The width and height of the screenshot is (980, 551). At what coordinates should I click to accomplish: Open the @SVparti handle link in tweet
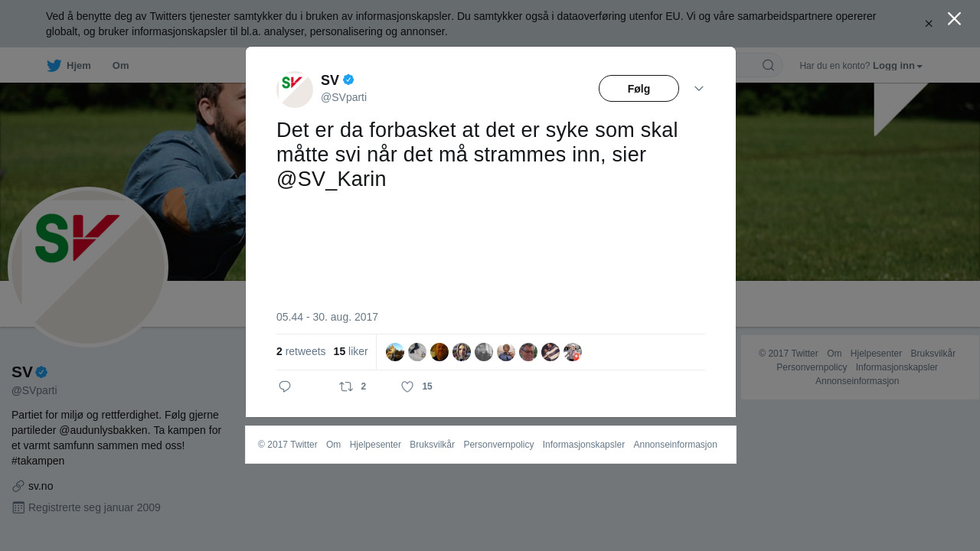tap(344, 97)
